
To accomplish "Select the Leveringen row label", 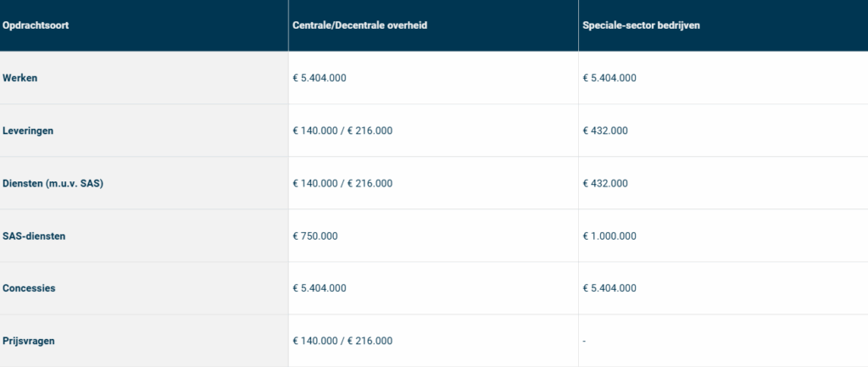I will click(x=27, y=131).
